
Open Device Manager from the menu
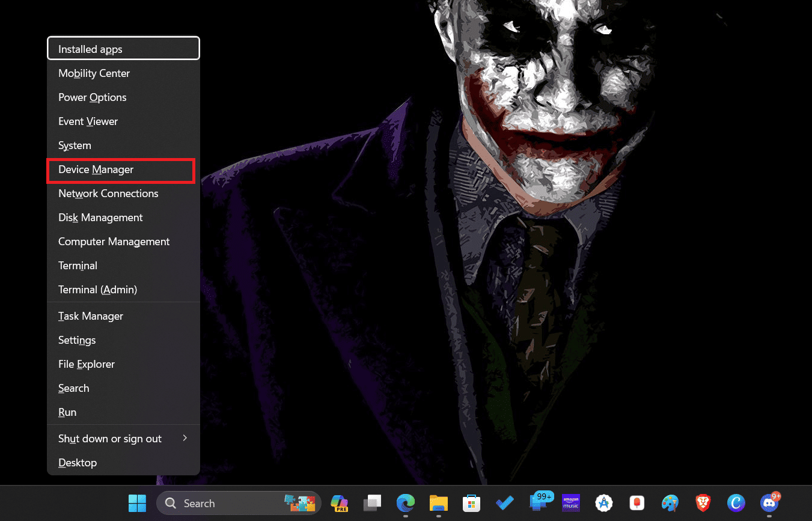click(x=96, y=170)
